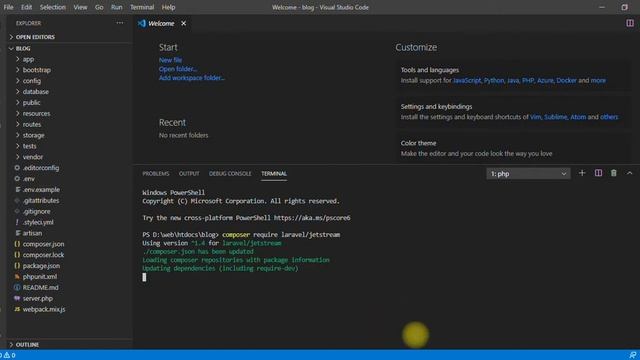The width and height of the screenshot is (640, 360).
Task: Open the Selection menu
Action: coord(53,7)
